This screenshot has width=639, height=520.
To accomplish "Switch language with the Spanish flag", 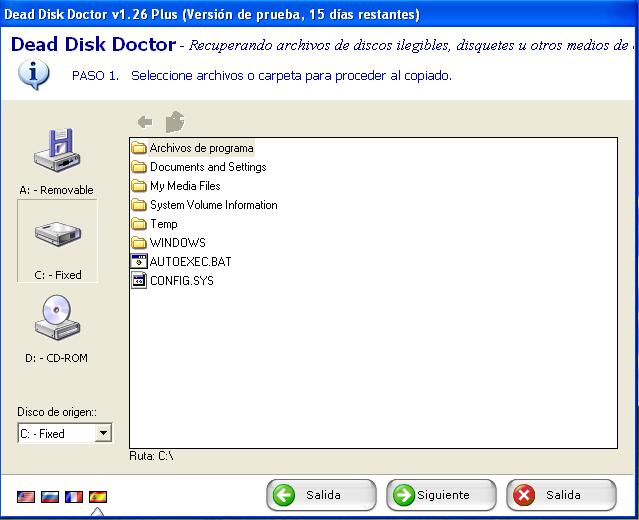I will coord(98,496).
